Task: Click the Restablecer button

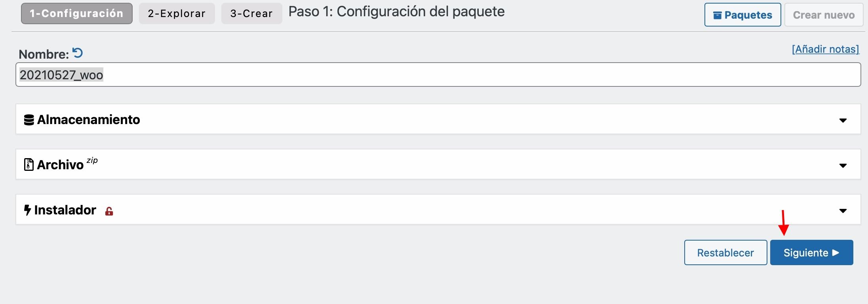Action: [725, 252]
